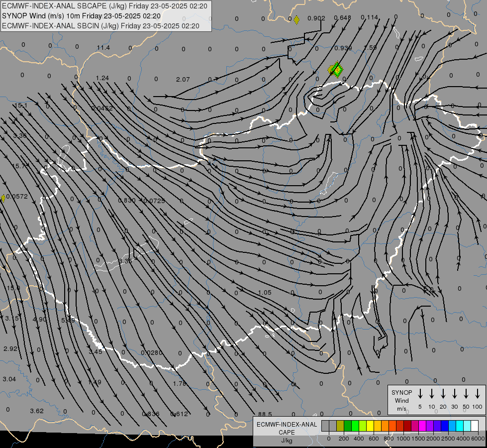Click the map value 1.24
The height and width of the screenshot is (448, 487).
click(102, 78)
